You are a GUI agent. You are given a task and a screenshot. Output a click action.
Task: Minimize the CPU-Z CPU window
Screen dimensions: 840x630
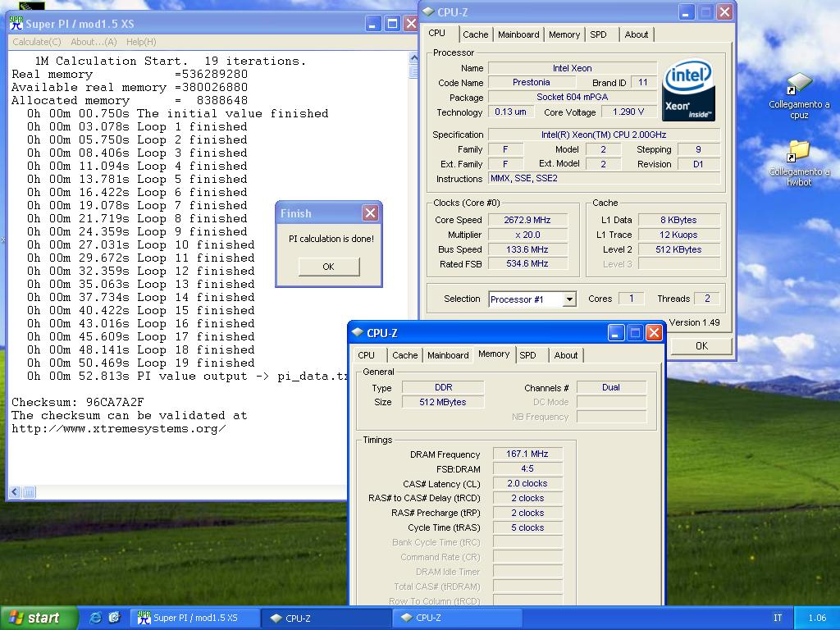687,11
